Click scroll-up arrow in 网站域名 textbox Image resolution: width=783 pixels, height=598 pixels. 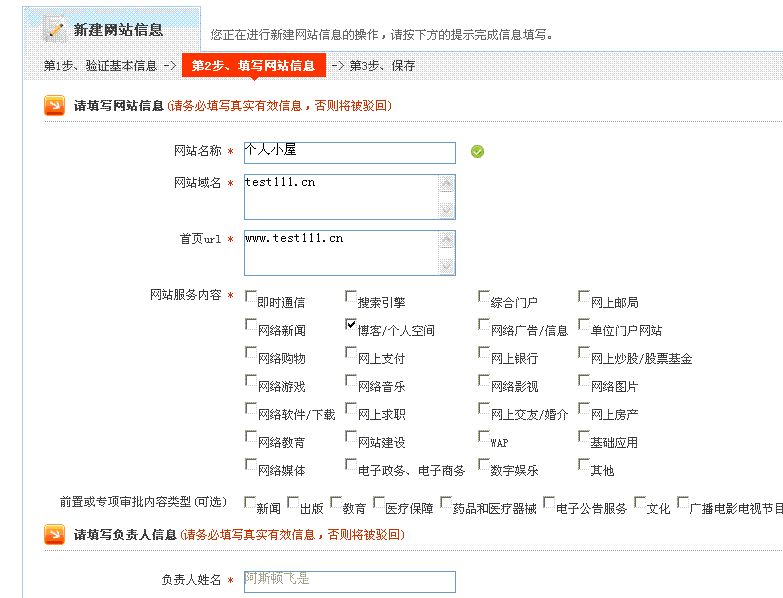(x=446, y=183)
